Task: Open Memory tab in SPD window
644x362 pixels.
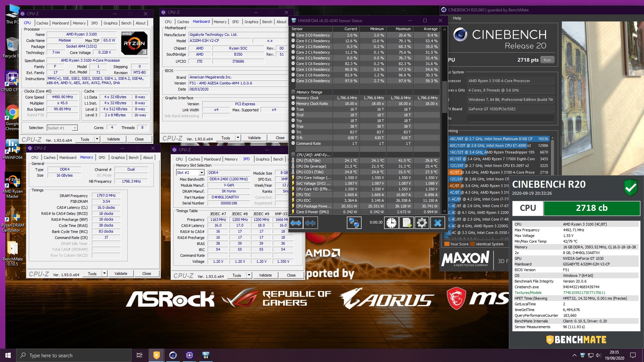Action: [231, 159]
